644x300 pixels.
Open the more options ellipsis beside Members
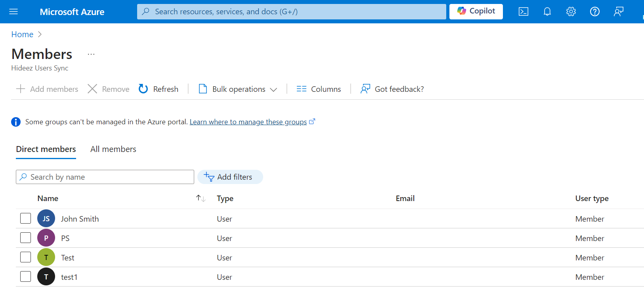pyautogui.click(x=91, y=54)
